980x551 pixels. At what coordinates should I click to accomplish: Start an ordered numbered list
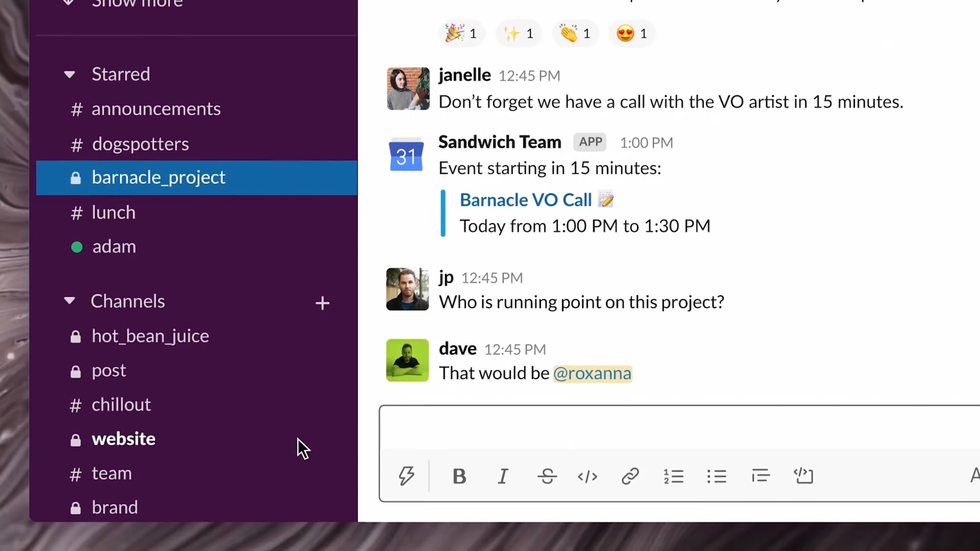pyautogui.click(x=673, y=476)
